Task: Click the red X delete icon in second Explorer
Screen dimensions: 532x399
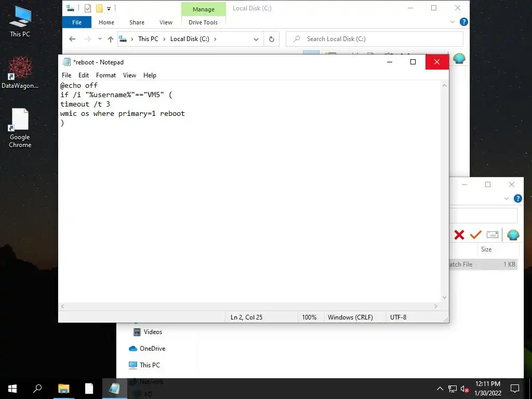Action: pos(459,235)
